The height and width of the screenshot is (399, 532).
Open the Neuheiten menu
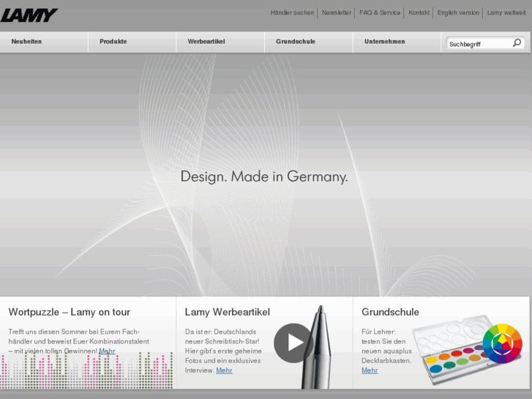point(26,42)
